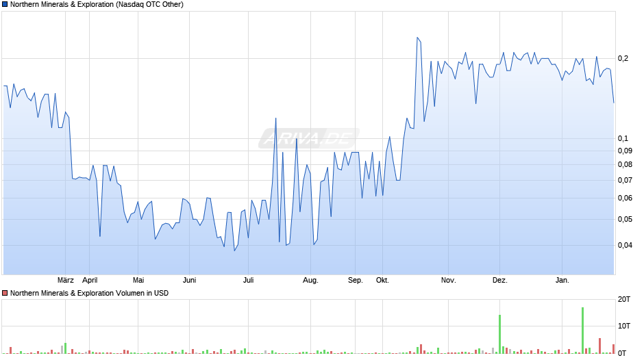Click the '0T' volume axis value

(x=622, y=353)
